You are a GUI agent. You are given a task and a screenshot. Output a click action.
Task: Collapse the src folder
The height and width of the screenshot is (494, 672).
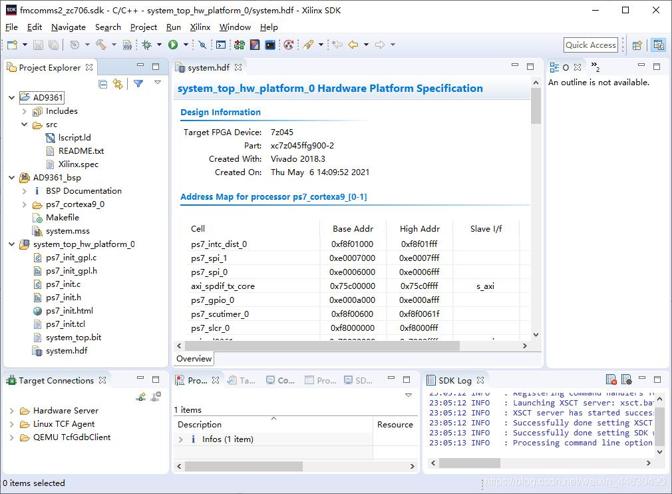point(24,124)
